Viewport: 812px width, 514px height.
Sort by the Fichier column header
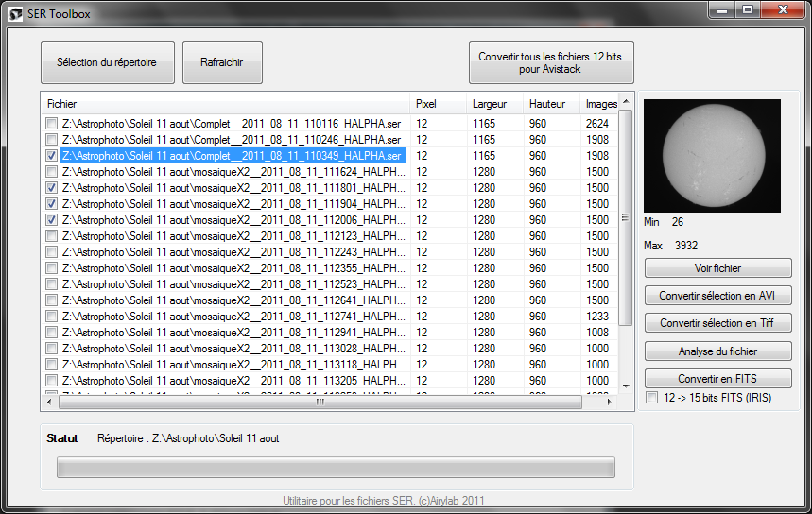click(x=226, y=104)
